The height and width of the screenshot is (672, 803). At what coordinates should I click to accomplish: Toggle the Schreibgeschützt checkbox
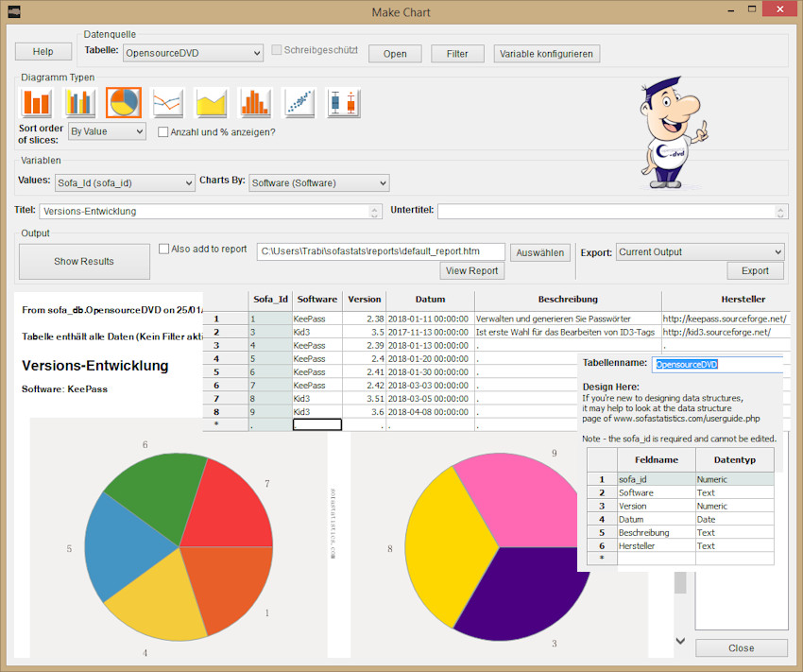[x=277, y=50]
